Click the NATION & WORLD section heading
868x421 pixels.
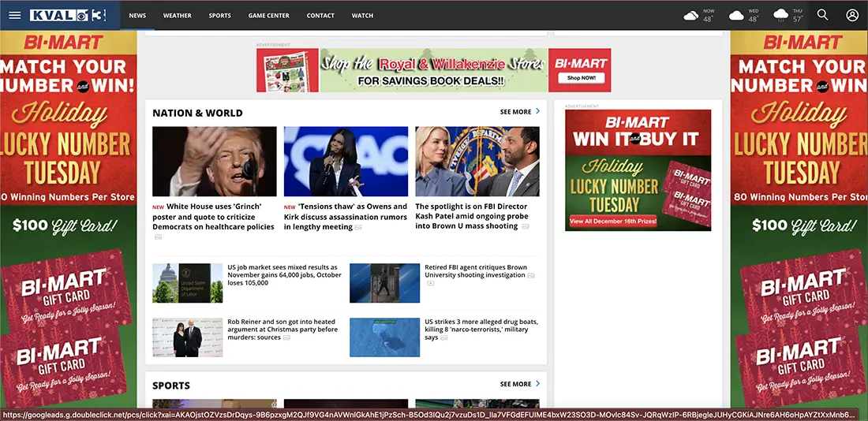click(x=197, y=113)
